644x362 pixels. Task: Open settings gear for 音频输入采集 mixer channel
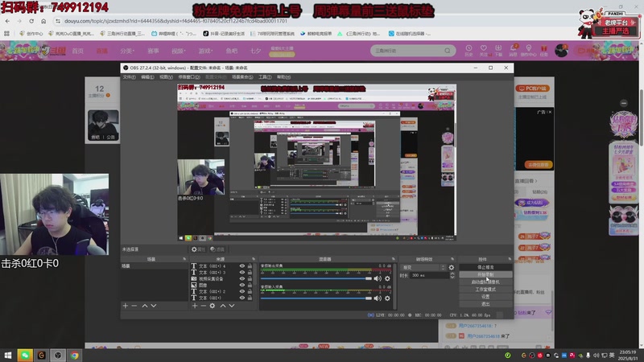387,298
